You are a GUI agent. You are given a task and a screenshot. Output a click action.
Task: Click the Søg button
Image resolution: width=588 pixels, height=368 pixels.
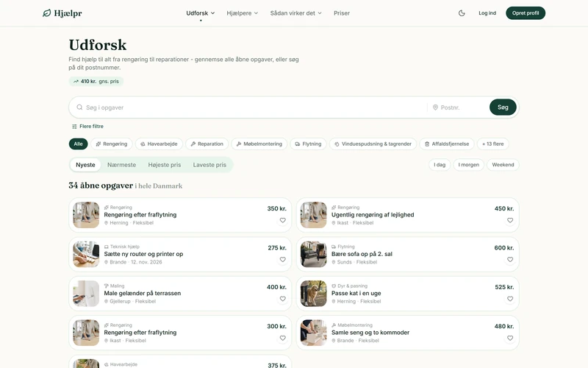point(503,107)
